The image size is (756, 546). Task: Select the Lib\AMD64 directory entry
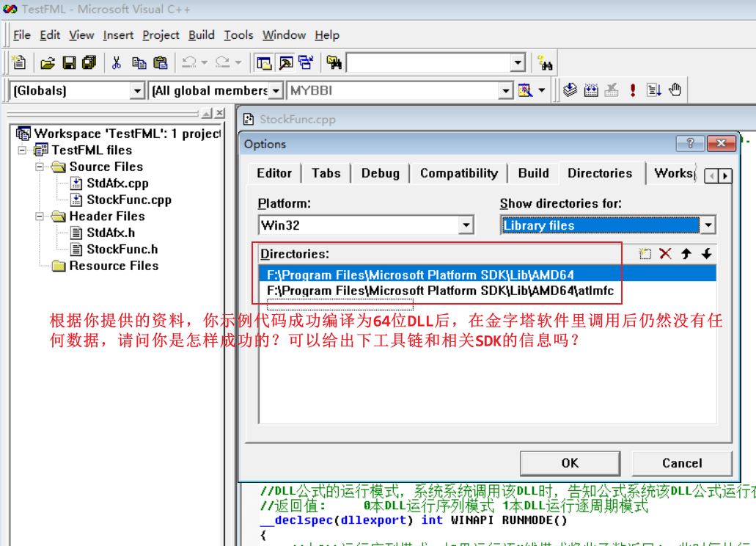tap(488, 274)
